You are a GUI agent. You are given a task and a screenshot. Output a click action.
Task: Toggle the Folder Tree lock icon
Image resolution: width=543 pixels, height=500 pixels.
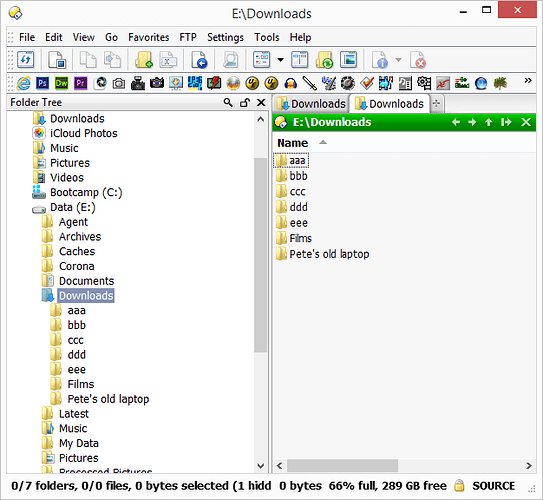245,102
